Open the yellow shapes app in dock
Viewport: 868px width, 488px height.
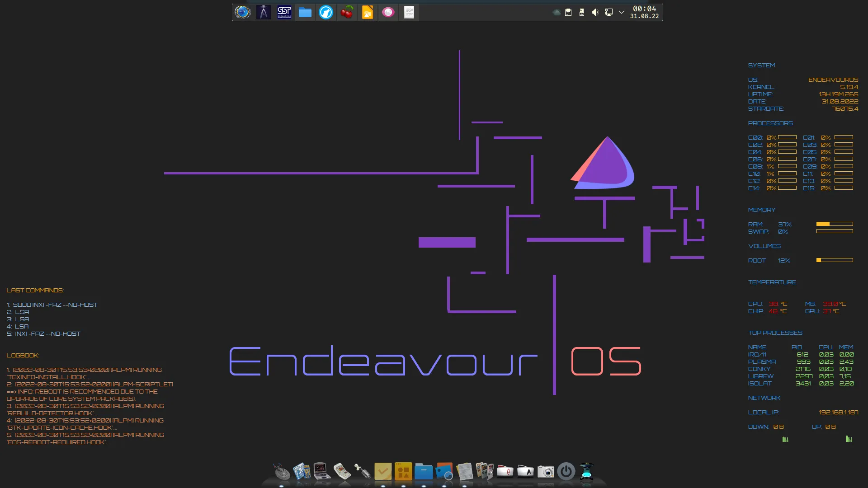point(403,472)
